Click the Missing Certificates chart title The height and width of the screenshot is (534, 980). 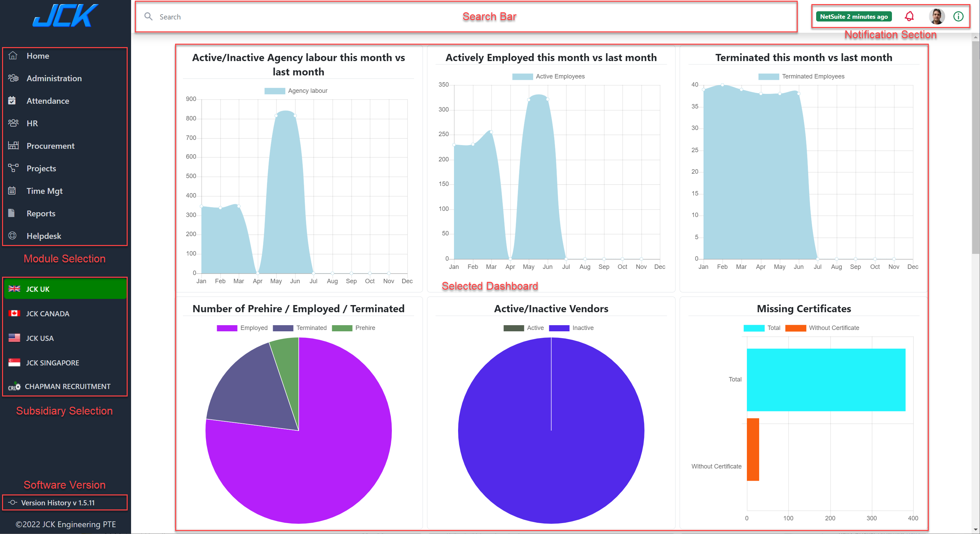pyautogui.click(x=804, y=308)
